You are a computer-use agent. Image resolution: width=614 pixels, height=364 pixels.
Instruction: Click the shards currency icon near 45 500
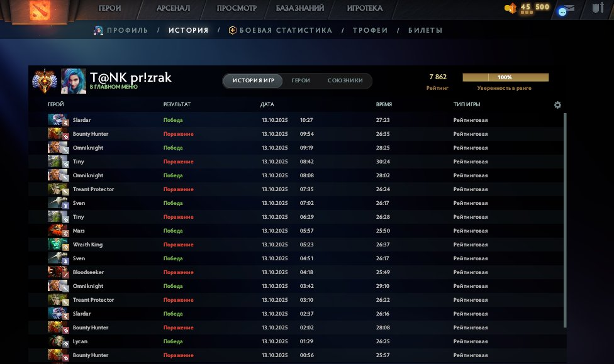pos(510,8)
